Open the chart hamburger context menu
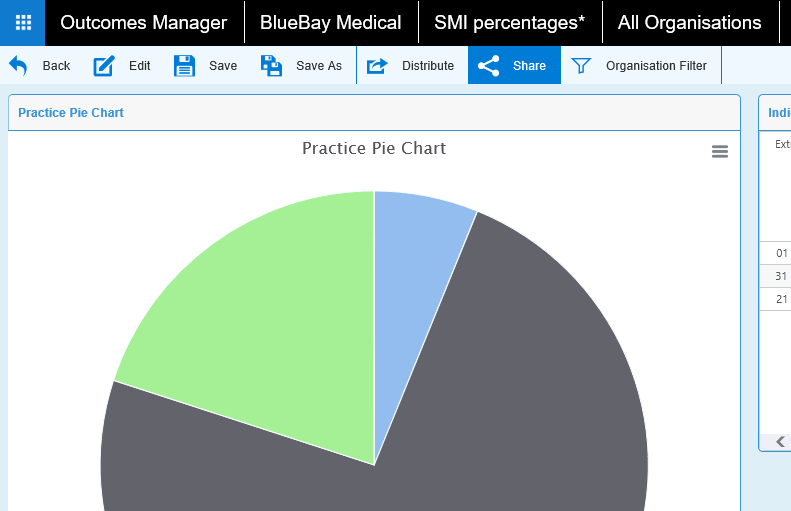This screenshot has height=511, width=791. click(720, 151)
